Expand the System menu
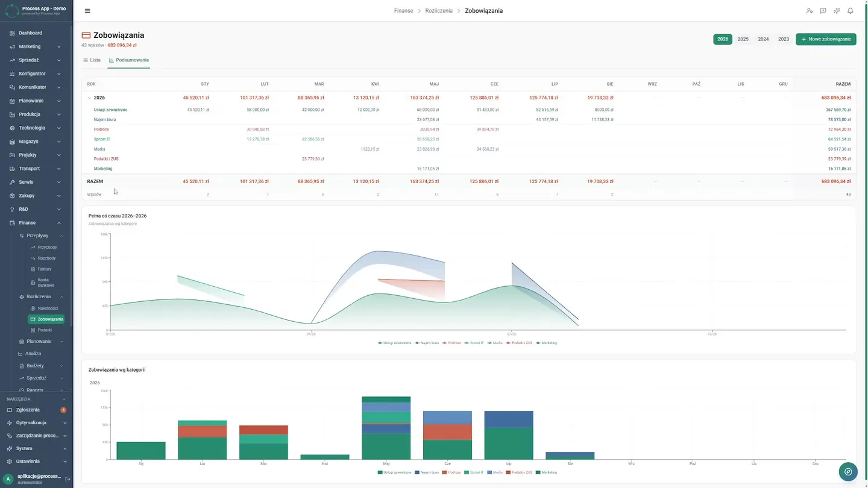 point(36,448)
